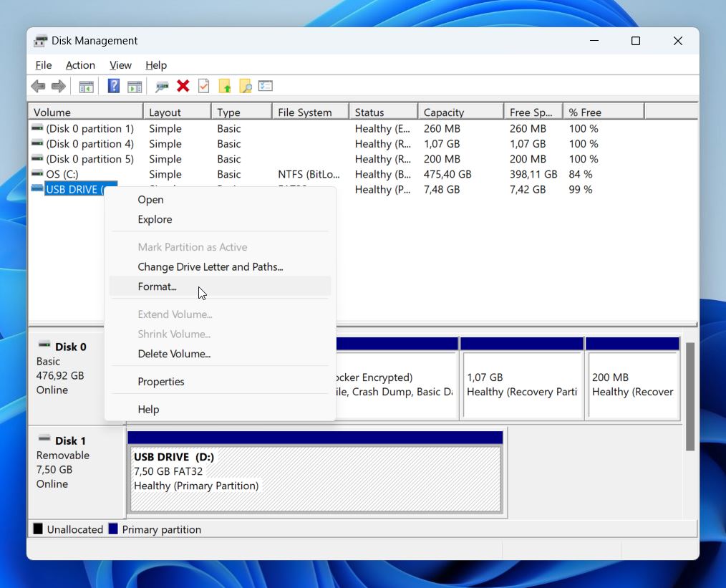Click the 7,48 GB capacity cell
726x588 pixels.
tap(442, 189)
